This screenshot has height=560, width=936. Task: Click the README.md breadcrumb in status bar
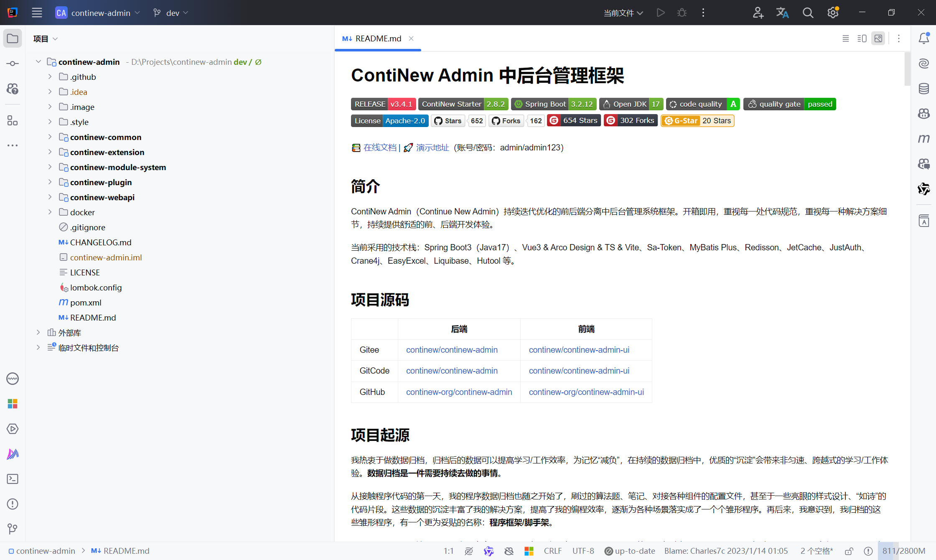(x=120, y=551)
